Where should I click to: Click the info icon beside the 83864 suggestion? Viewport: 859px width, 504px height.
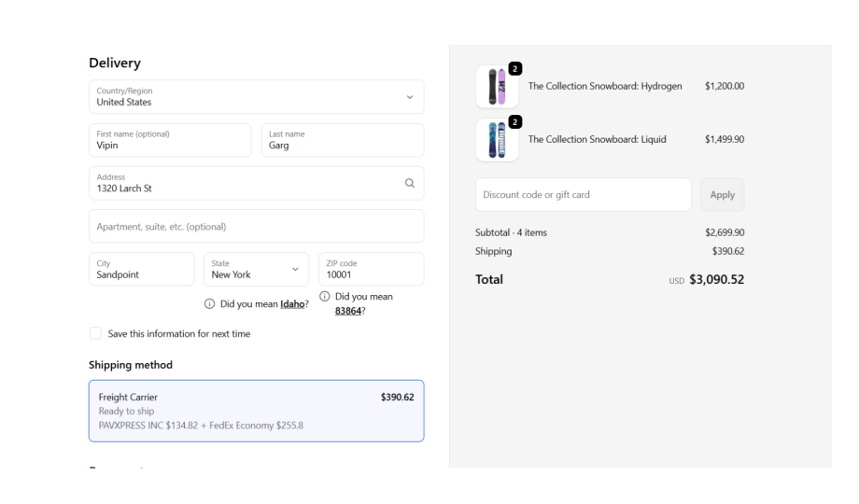tap(324, 297)
